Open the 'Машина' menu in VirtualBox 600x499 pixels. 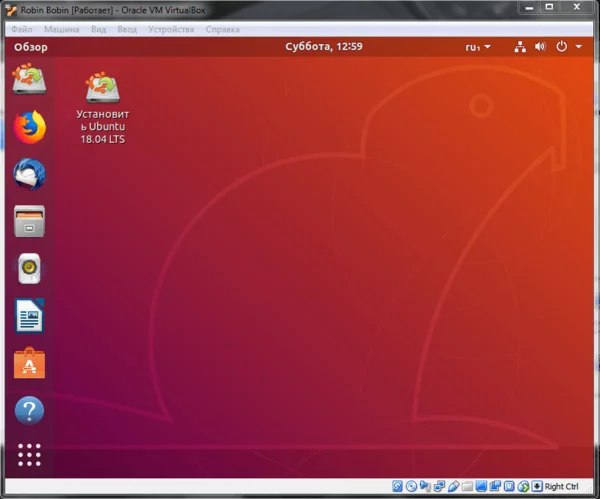[61, 29]
